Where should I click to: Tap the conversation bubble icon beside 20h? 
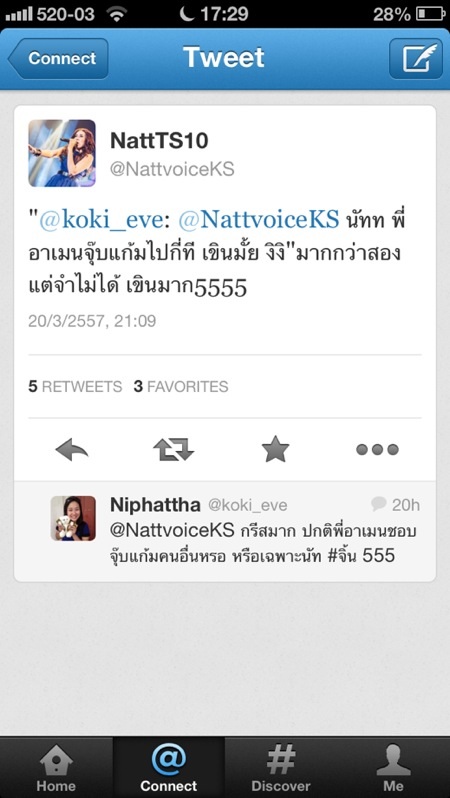tap(378, 504)
